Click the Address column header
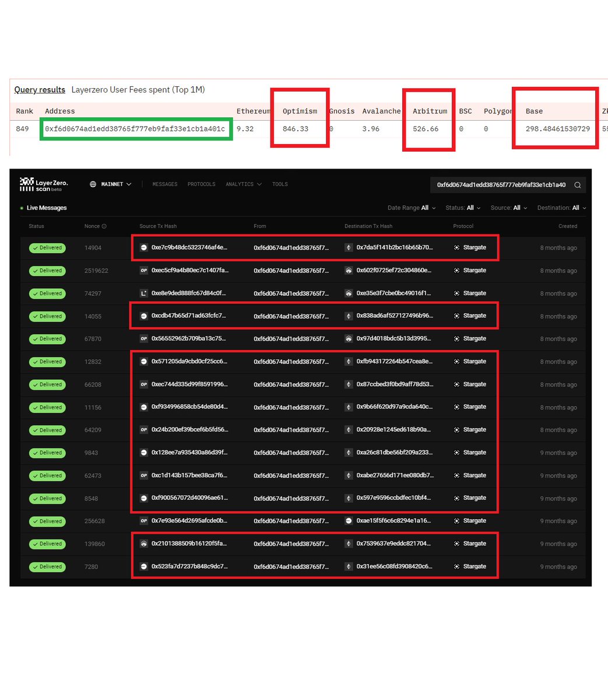Image resolution: width=608 pixels, height=700 pixels. point(60,111)
